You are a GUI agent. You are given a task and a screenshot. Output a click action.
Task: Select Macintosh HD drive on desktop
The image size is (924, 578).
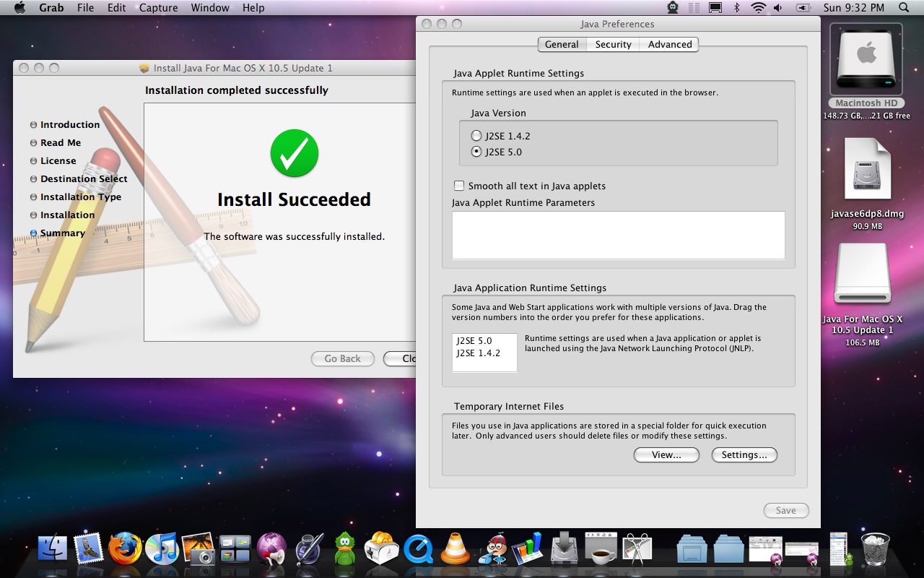[x=866, y=71]
